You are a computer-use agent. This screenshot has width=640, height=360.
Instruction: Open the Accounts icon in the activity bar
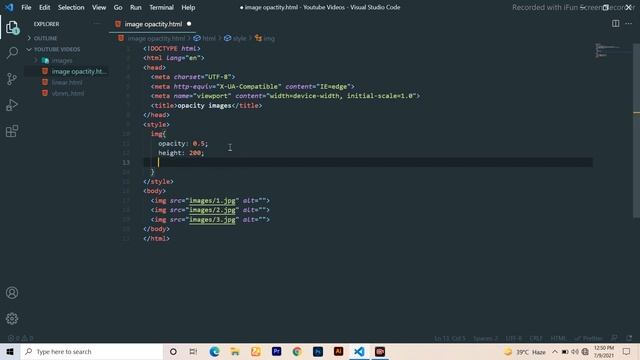tap(12, 293)
